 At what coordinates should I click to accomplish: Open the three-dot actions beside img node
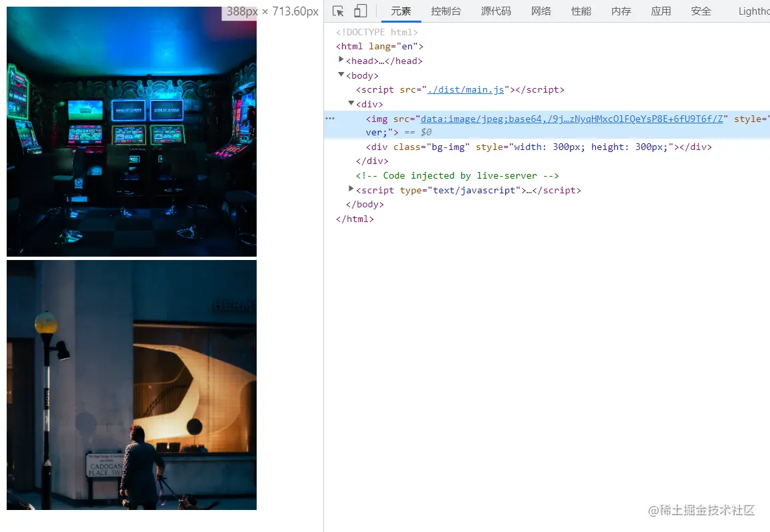pos(330,119)
